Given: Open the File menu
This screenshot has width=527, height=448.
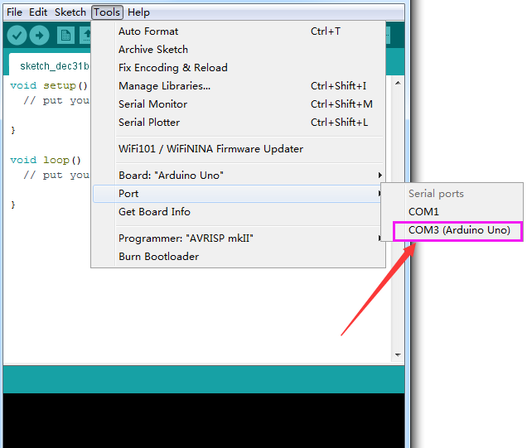Looking at the screenshot, I should pos(14,12).
